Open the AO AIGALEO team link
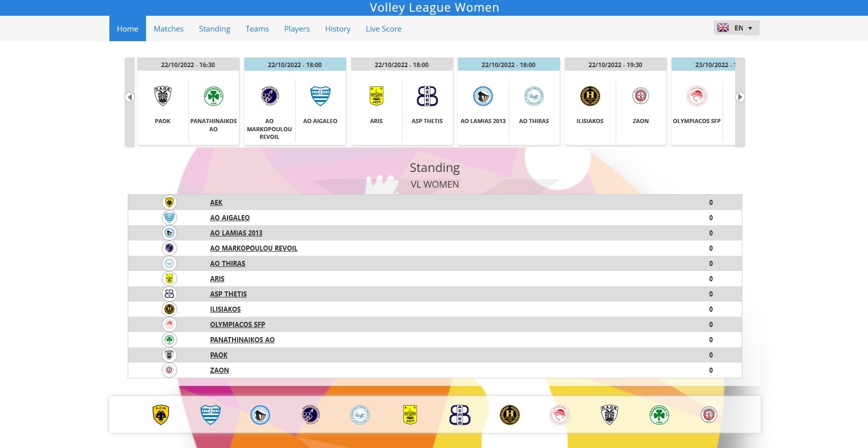This screenshot has height=448, width=868. (230, 218)
